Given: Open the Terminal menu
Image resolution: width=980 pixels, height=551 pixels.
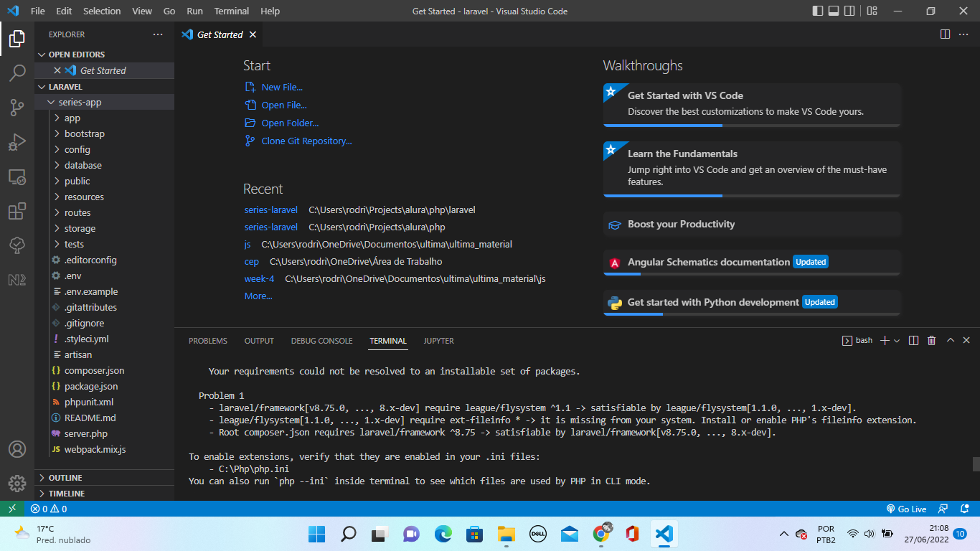Looking at the screenshot, I should (232, 11).
